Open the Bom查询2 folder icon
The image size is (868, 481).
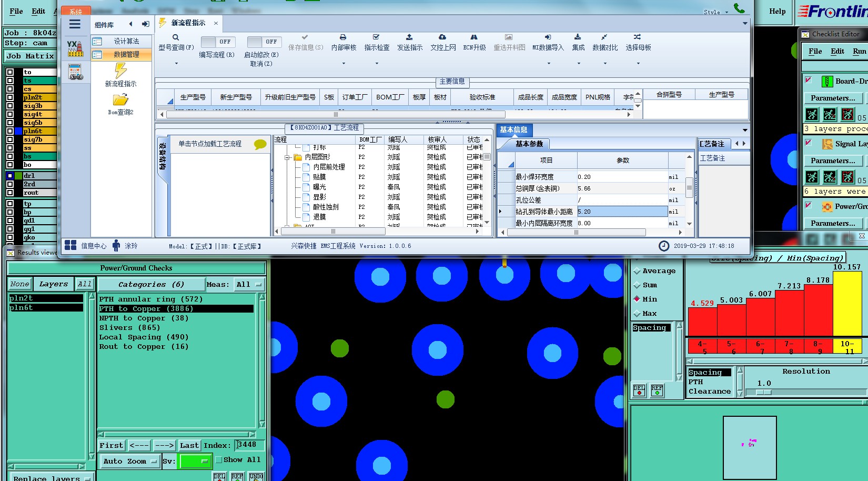(120, 99)
